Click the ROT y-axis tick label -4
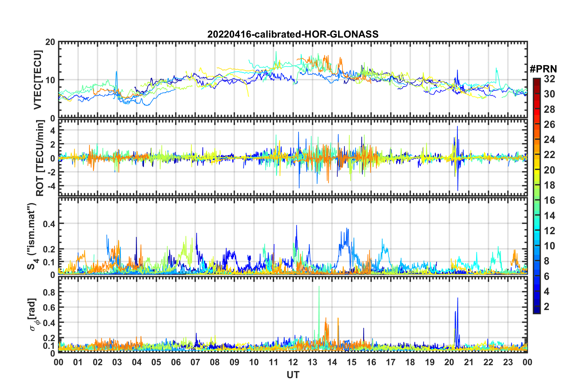This screenshot has width=586, height=392. [x=51, y=186]
